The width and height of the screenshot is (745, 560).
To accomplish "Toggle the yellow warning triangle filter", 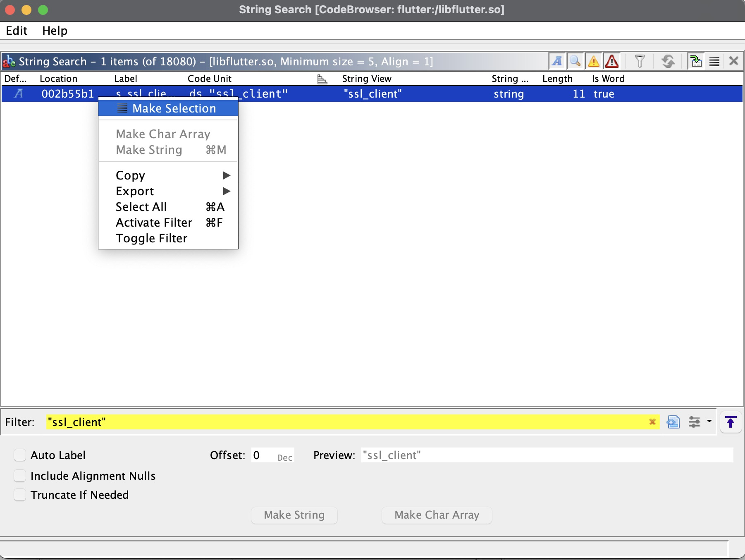I will [593, 61].
